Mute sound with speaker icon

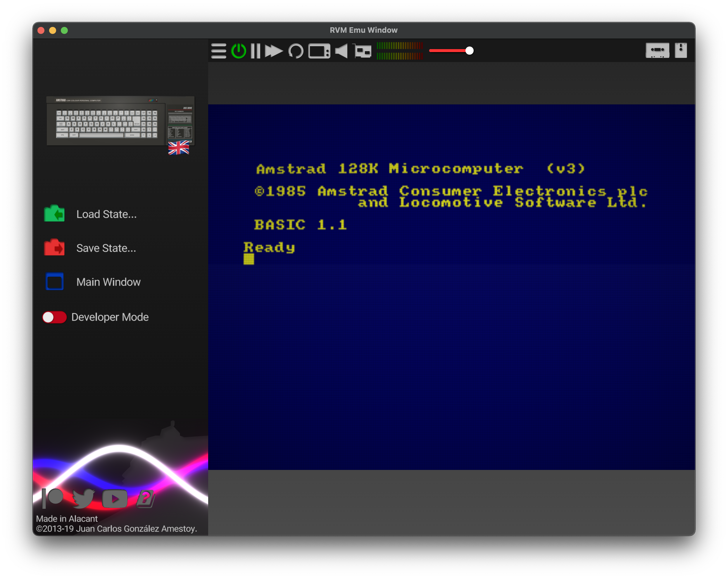341,51
